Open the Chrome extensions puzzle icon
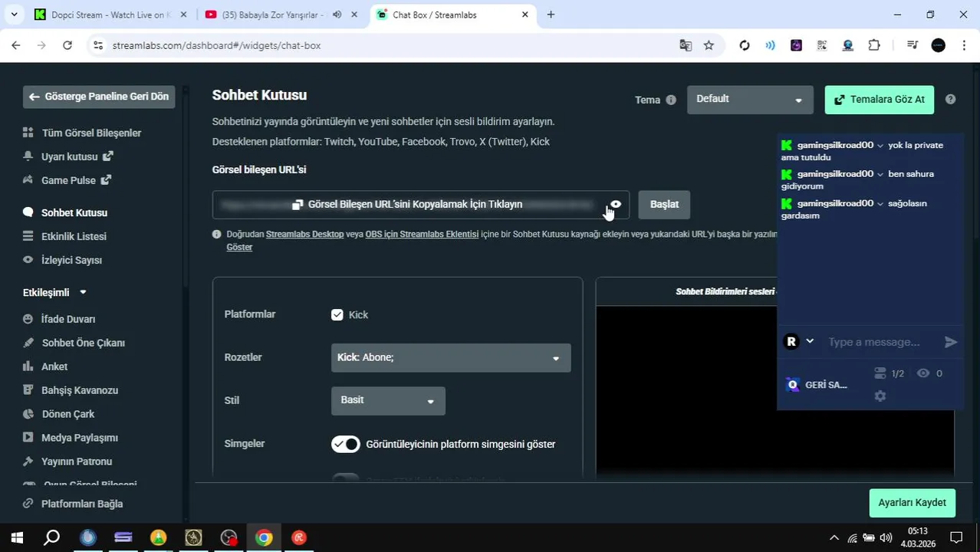This screenshot has height=552, width=980. [874, 45]
